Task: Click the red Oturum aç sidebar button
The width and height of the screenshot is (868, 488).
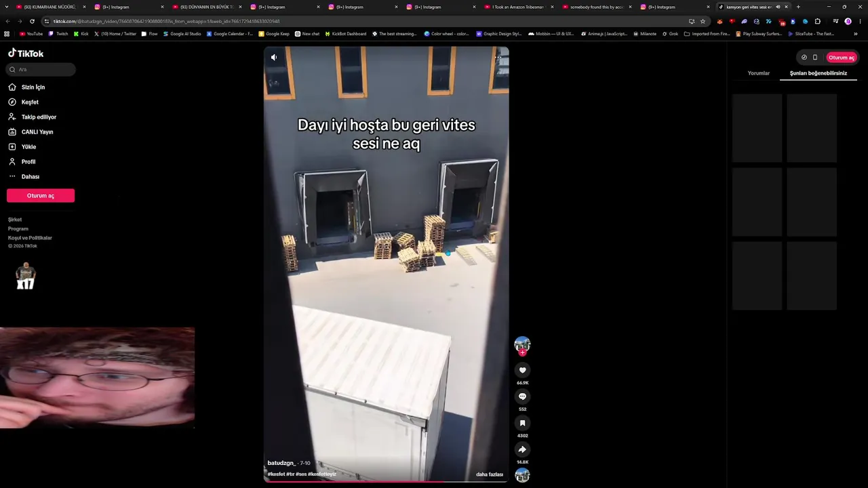Action: pyautogui.click(x=41, y=195)
